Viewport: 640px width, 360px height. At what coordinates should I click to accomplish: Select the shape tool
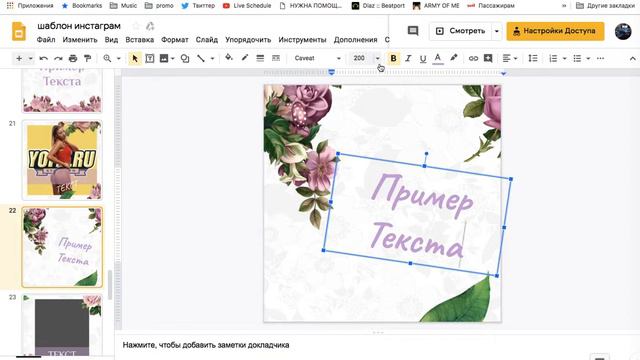(x=185, y=58)
